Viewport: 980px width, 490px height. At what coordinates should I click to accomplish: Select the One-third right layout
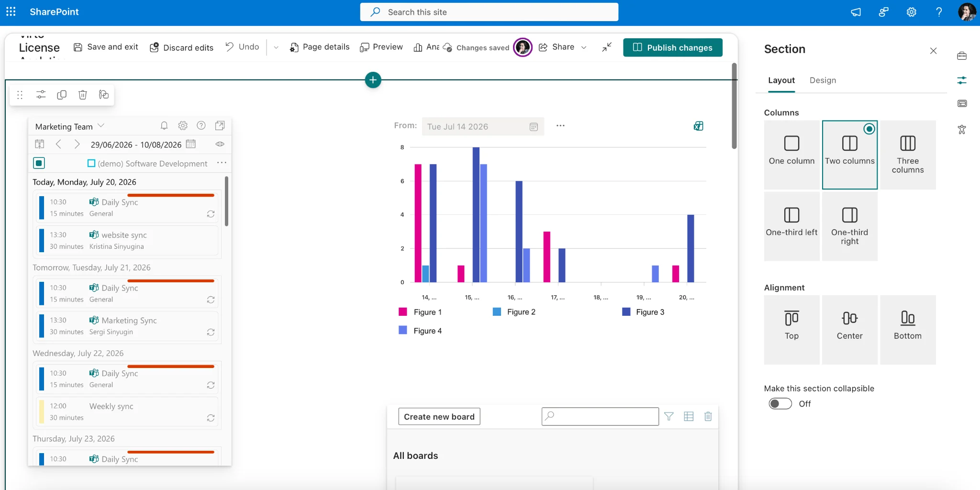[x=850, y=226]
